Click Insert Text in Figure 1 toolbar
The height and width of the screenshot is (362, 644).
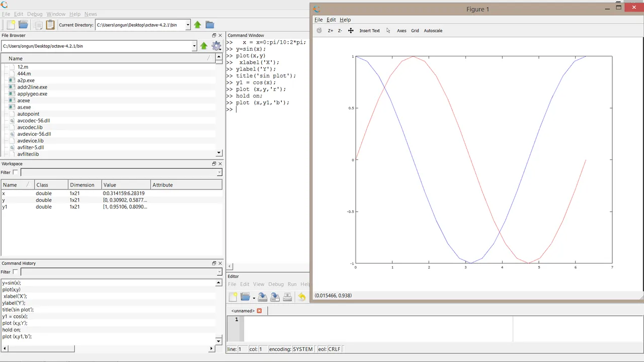coord(369,31)
